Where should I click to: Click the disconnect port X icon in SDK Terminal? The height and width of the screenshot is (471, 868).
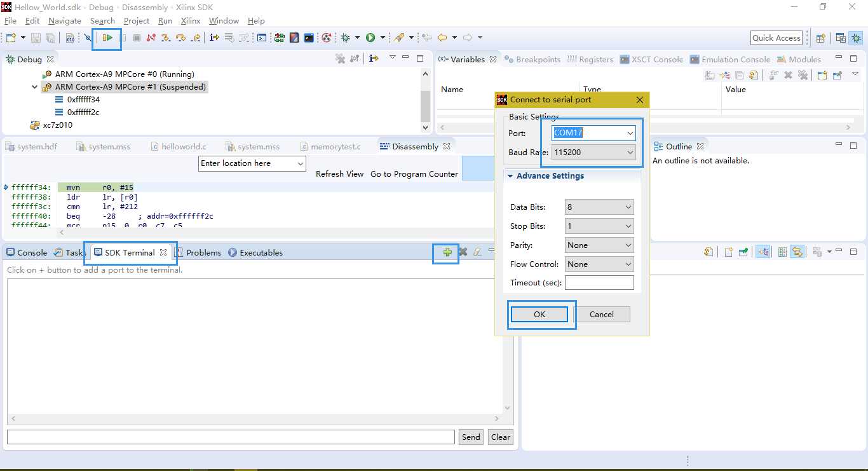(x=463, y=252)
